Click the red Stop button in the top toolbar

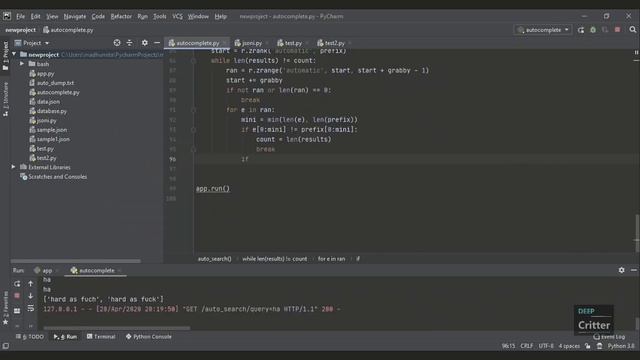click(618, 30)
